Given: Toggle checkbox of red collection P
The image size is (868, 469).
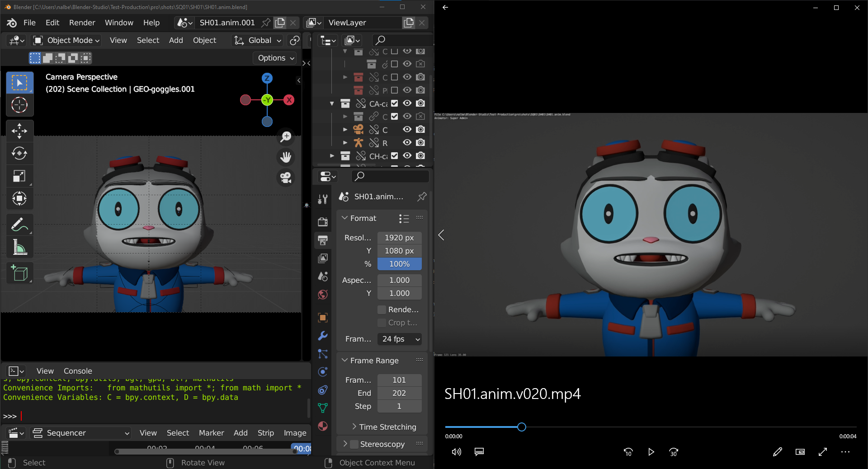Looking at the screenshot, I should click(x=394, y=90).
